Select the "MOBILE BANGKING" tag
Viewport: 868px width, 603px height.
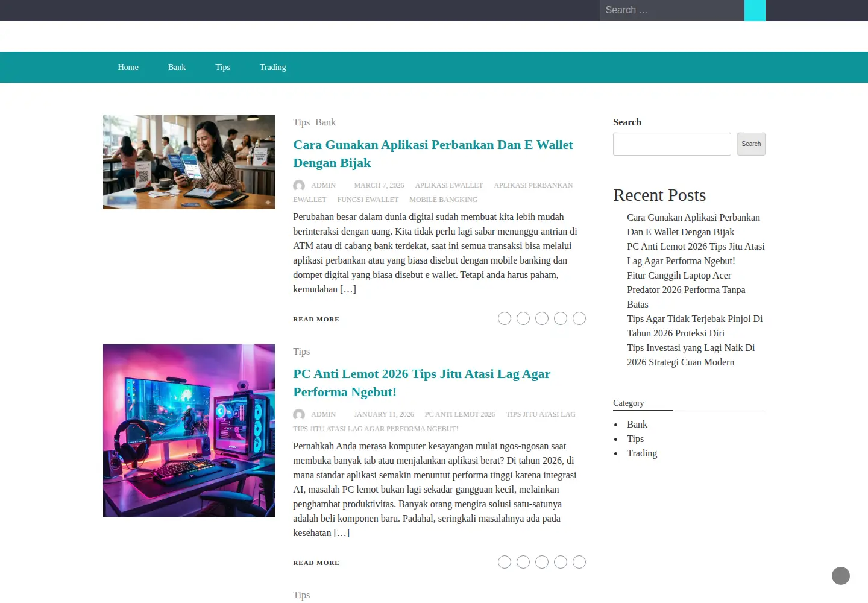coord(444,200)
